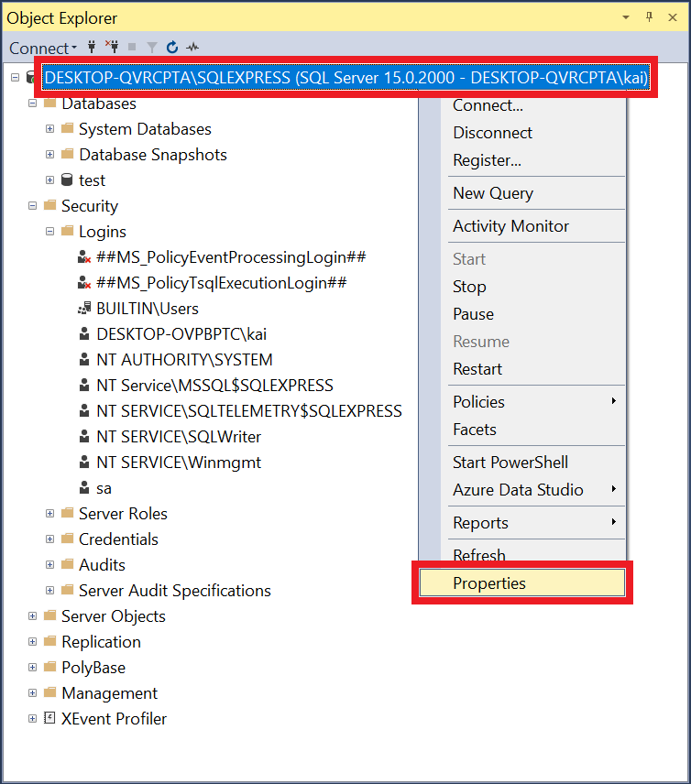Open the Azure Data Studio submenu
This screenshot has width=691, height=784.
click(x=521, y=489)
